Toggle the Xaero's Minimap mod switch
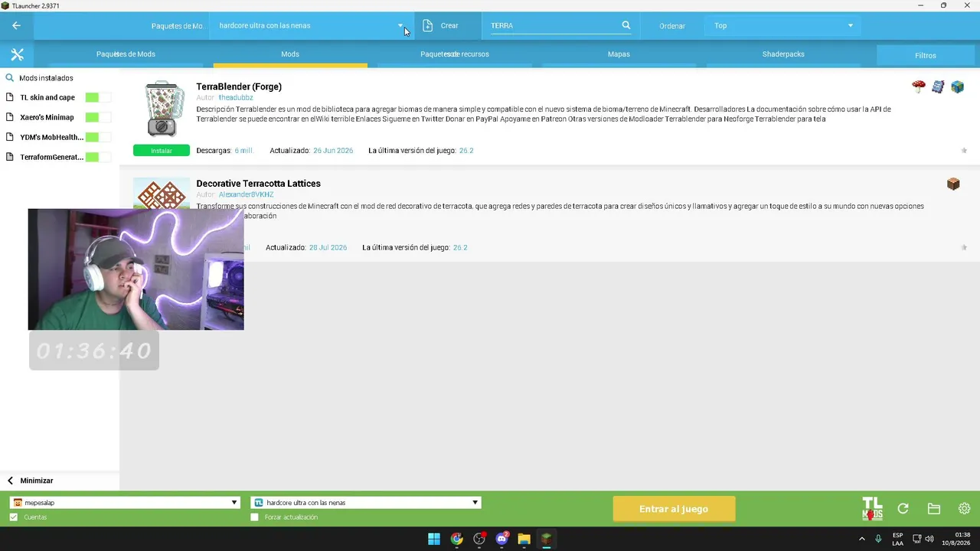 coord(98,117)
